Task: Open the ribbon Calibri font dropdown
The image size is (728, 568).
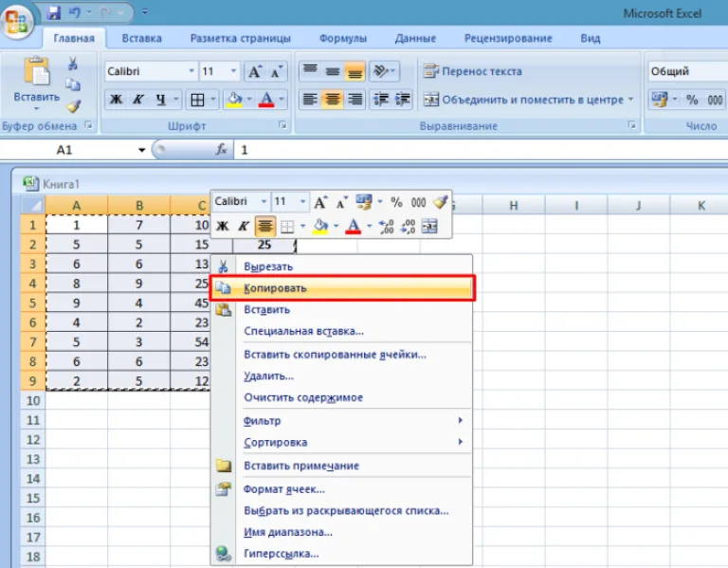Action: (191, 71)
